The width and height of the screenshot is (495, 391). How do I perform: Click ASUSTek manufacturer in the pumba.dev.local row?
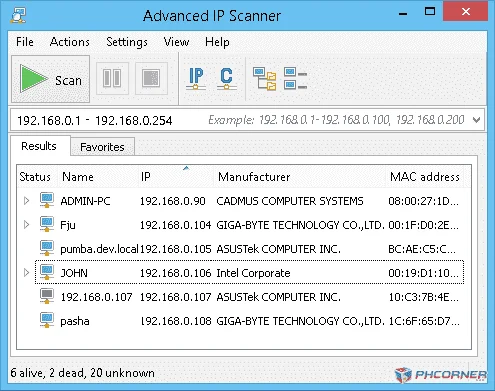click(279, 249)
